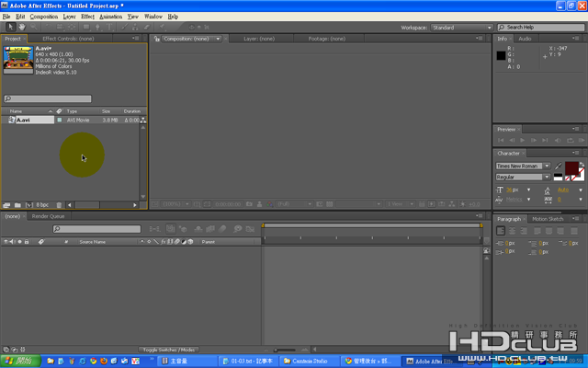Screen dimensions: 588x368
Task: Create a new folder in Project panel
Action: click(x=17, y=205)
